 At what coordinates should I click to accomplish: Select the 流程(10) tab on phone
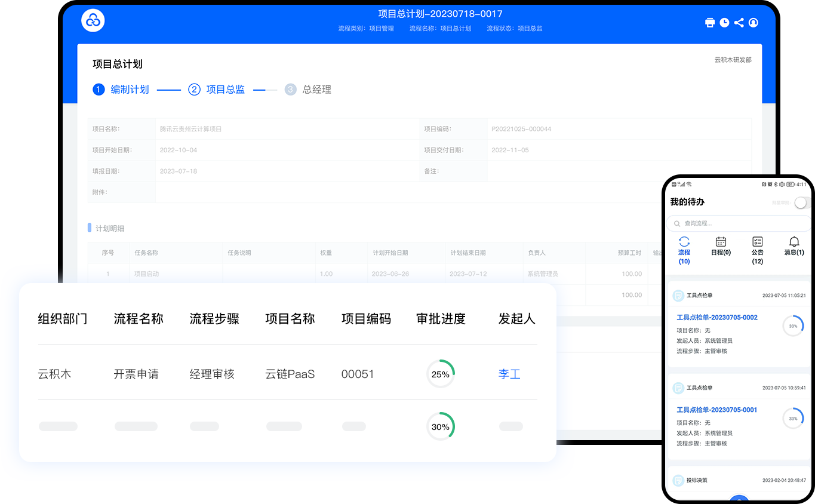coord(684,250)
